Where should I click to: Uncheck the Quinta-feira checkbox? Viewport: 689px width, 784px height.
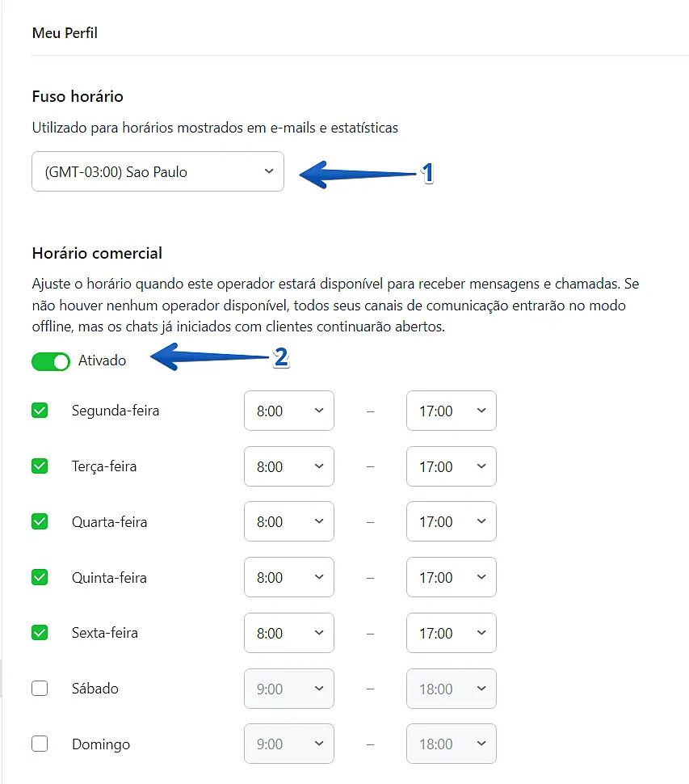coord(40,577)
